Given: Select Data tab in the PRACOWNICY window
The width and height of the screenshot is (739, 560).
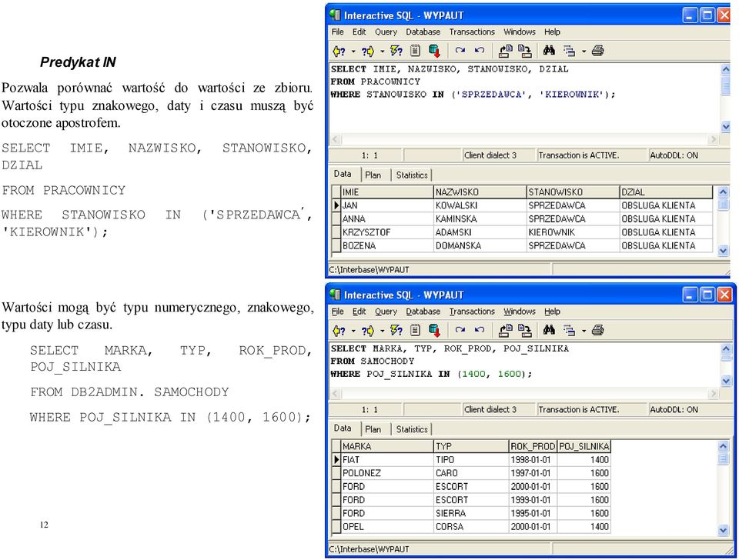Looking at the screenshot, I should click(343, 175).
